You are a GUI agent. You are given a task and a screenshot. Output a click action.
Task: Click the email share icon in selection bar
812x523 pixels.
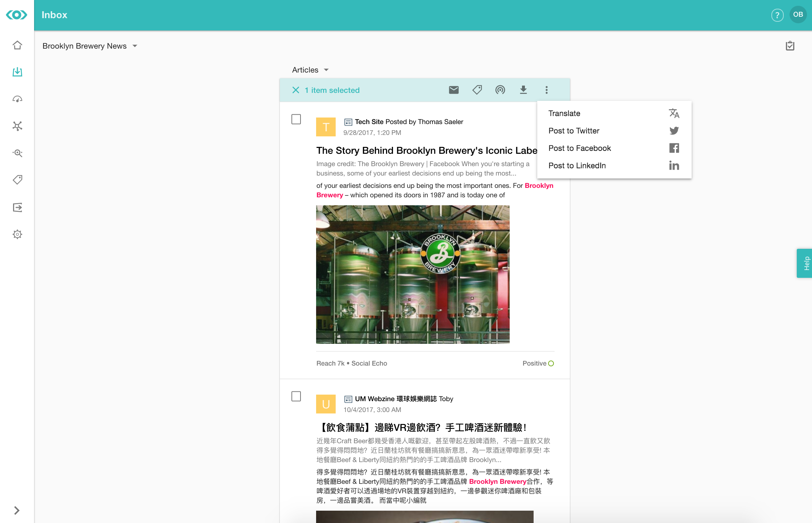tap(454, 90)
